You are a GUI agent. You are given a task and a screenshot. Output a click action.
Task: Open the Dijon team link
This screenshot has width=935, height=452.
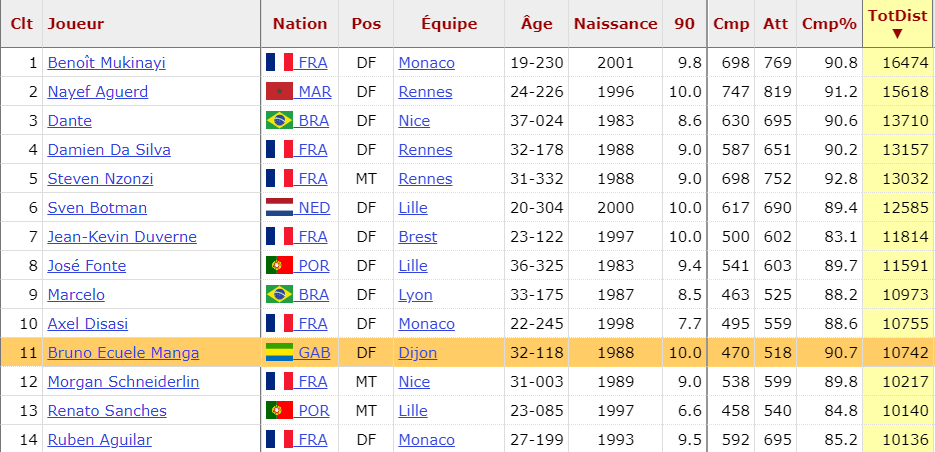(417, 352)
